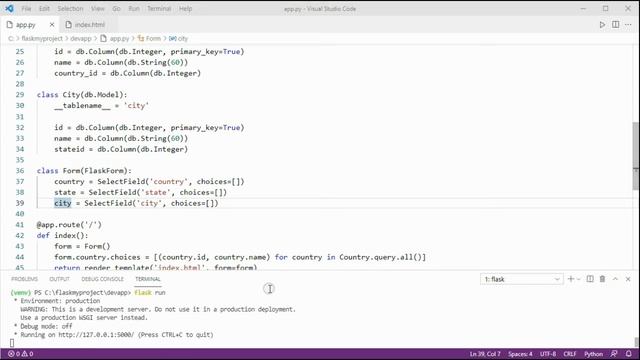Open the Selection menu
640x360 pixels.
(70, 9)
